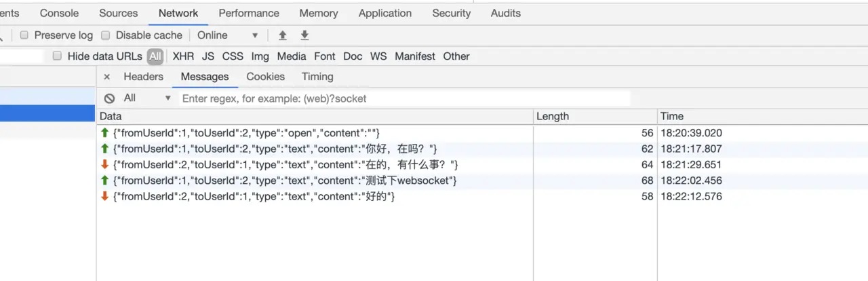Filter requests by XHR type
The height and width of the screenshot is (281, 868).
coord(183,56)
